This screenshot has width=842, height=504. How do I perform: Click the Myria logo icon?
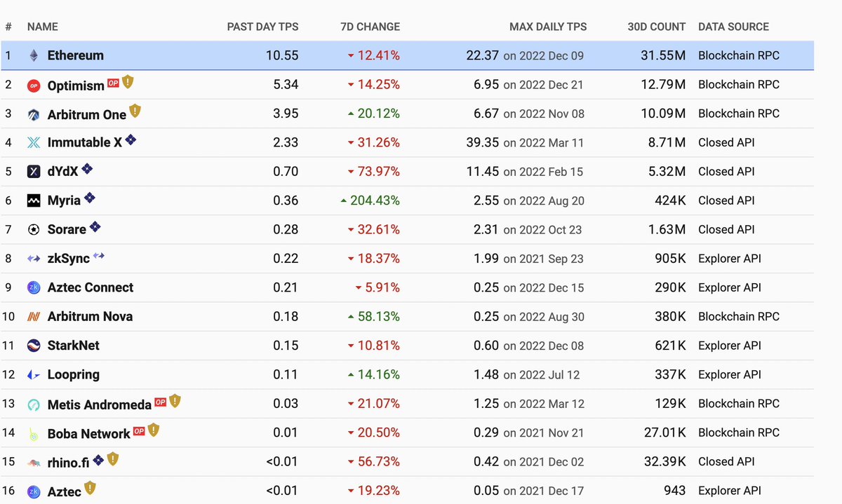pyautogui.click(x=34, y=201)
